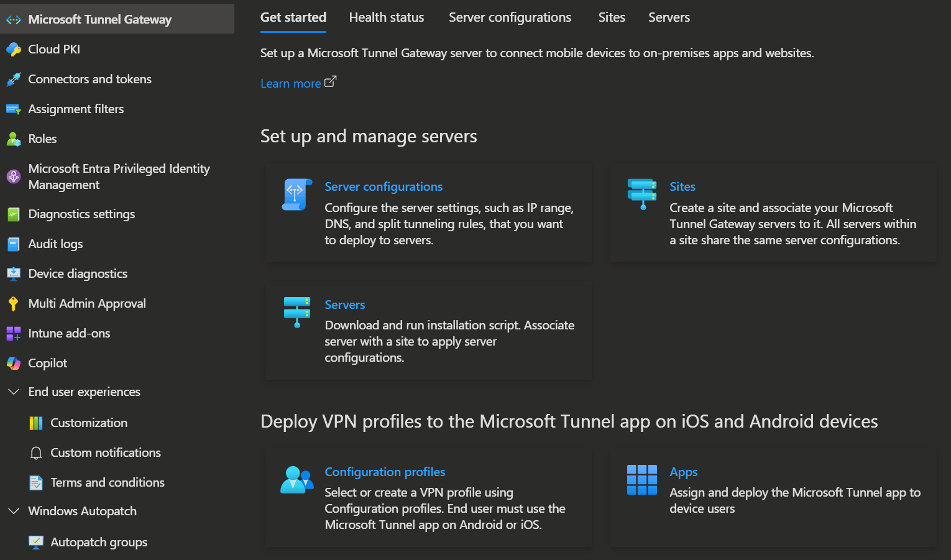The width and height of the screenshot is (951, 560).
Task: Click the Sites card server icon
Action: 642,194
